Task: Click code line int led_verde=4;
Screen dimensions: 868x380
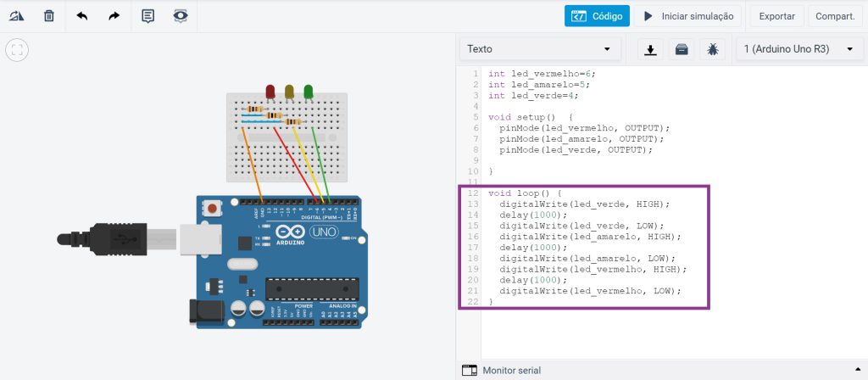Action: [x=534, y=95]
